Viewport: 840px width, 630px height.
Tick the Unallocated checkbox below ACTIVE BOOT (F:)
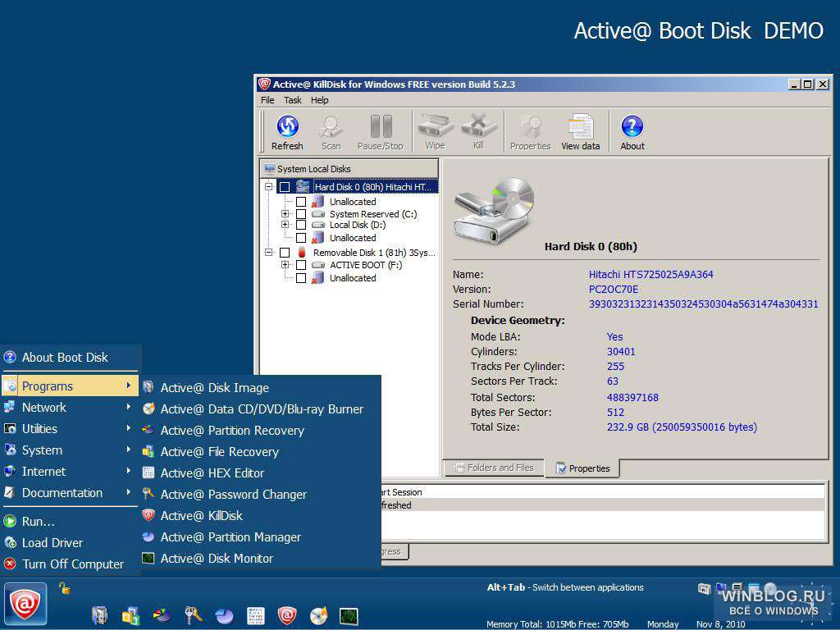coord(301,278)
